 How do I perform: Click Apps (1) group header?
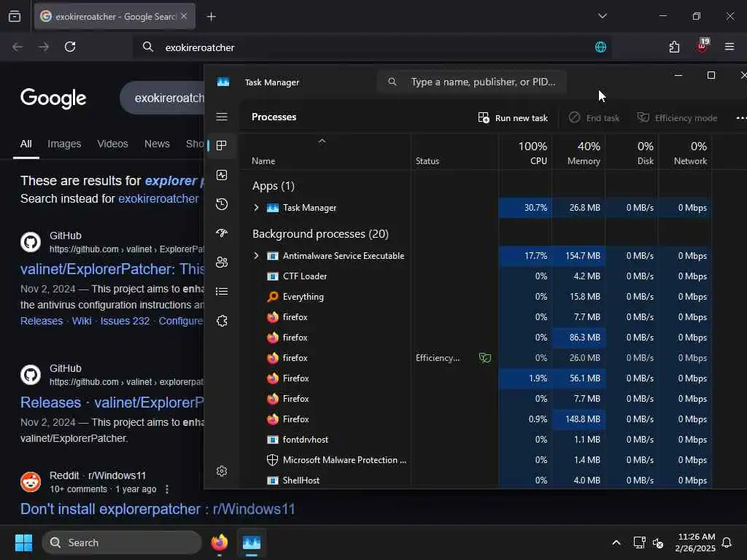point(274,186)
